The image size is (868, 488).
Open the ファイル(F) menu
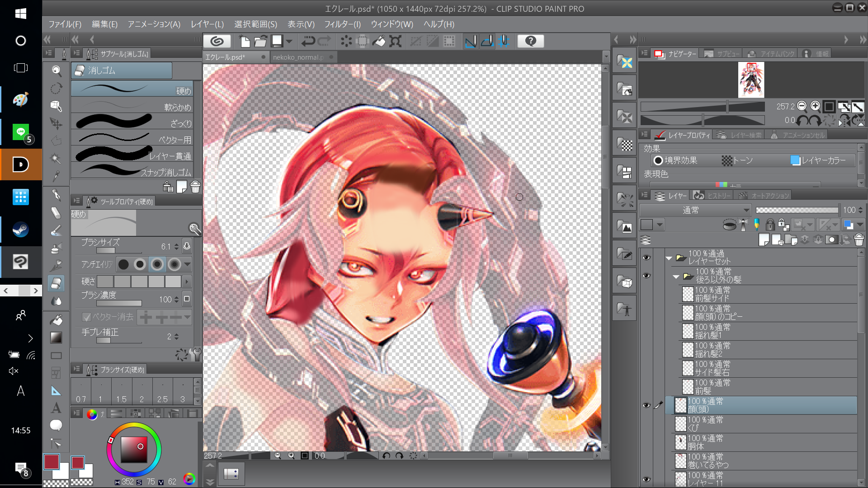pos(65,24)
